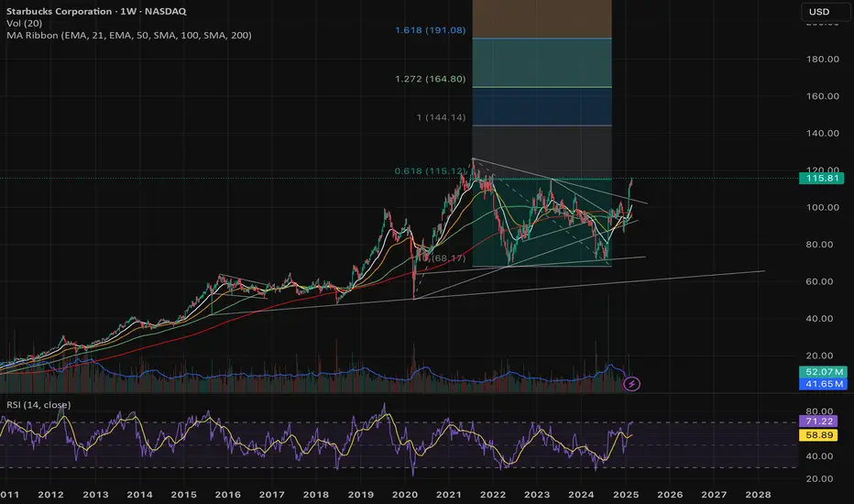This screenshot has width=854, height=504.
Task: Click the 2020 label on time axis
Action: click(405, 495)
